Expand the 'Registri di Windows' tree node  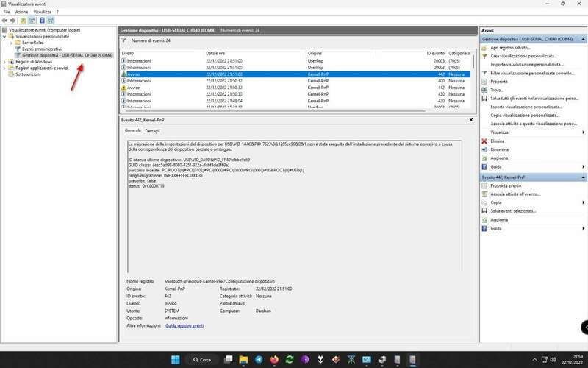click(x=4, y=61)
